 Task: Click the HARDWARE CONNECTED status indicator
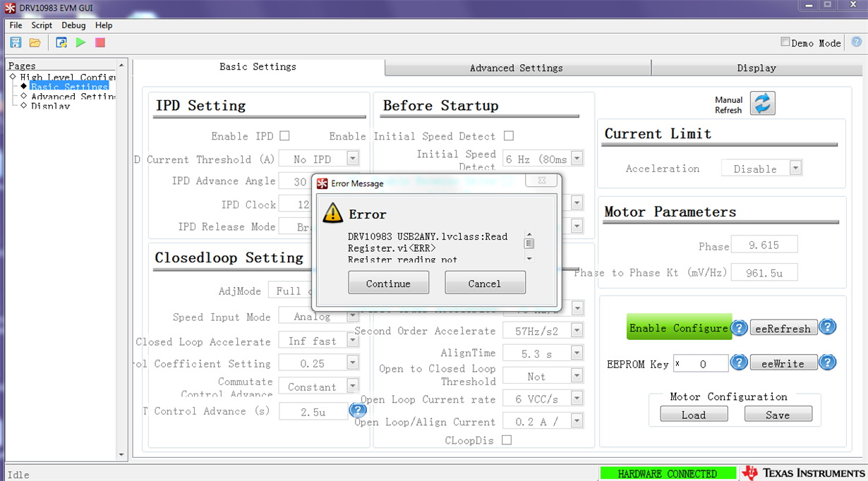click(668, 473)
